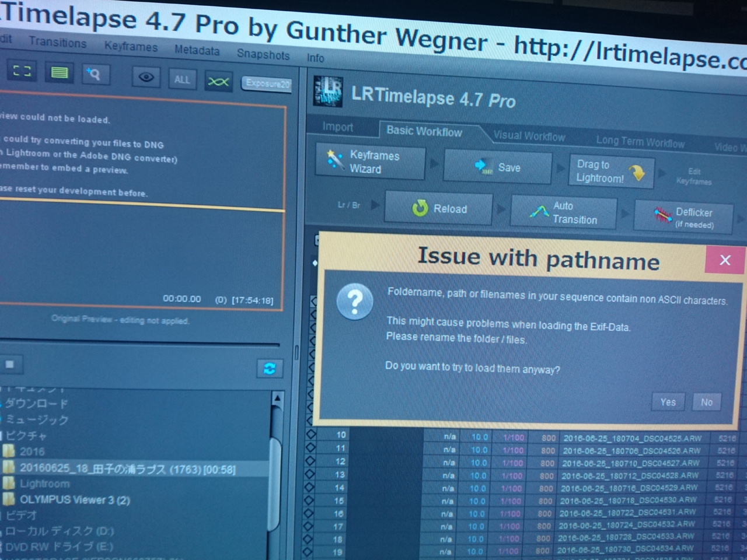Switch to the Basic Workflow tab
The image size is (747, 560).
click(424, 131)
